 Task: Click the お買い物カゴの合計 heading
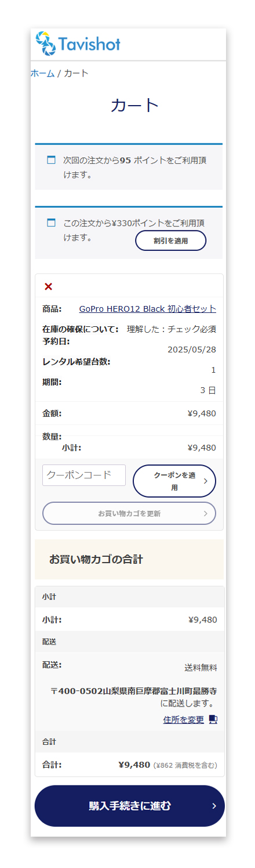point(96,560)
